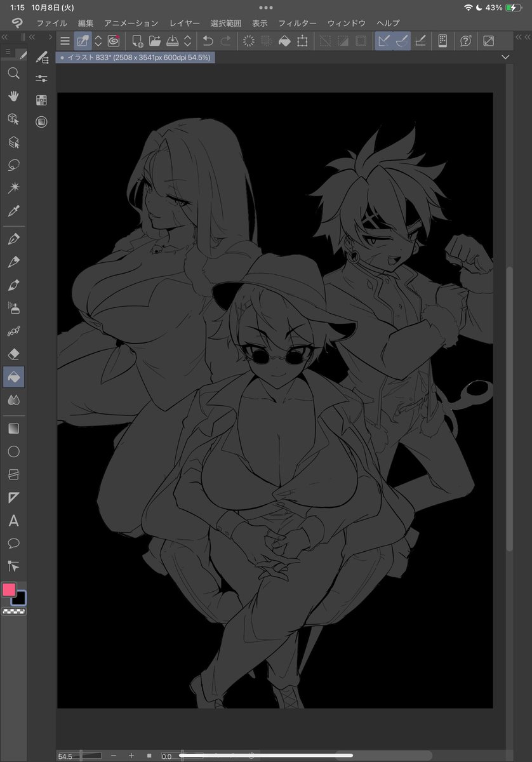This screenshot has width=532, height=762.
Task: Open the Color Set grid icon
Action: [42, 100]
